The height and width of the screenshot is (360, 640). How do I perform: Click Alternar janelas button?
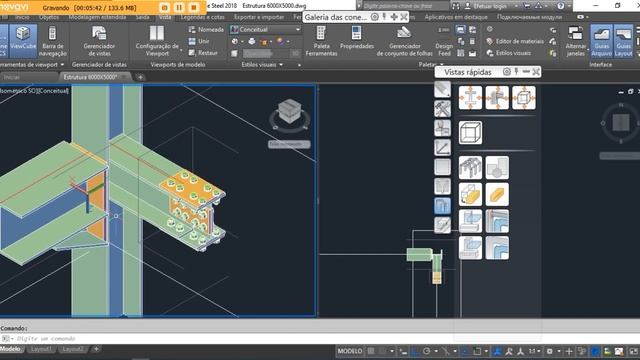point(576,41)
